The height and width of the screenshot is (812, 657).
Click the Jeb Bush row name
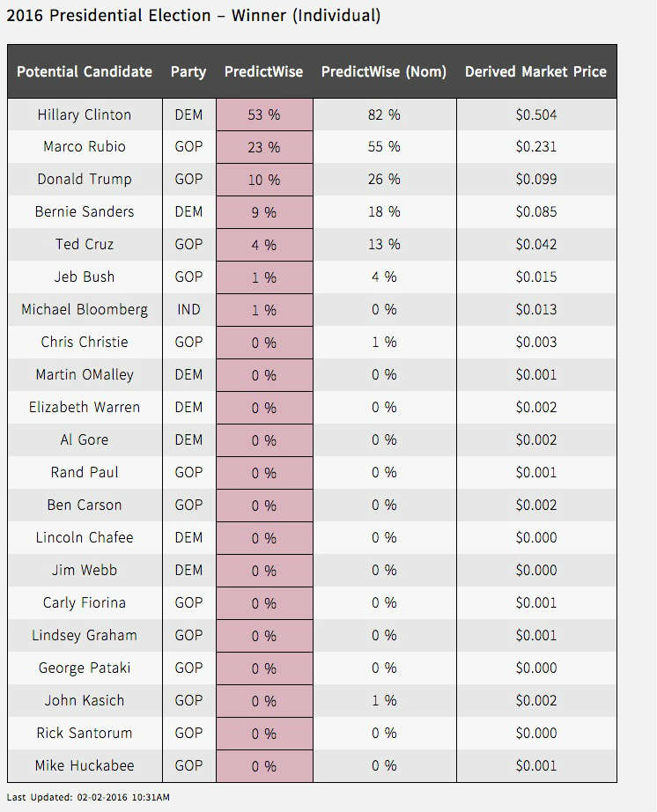pos(85,277)
